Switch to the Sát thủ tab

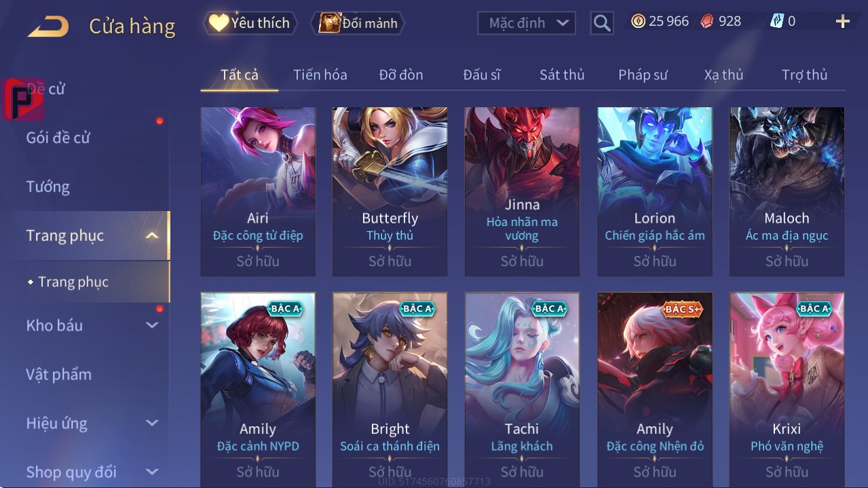(562, 75)
